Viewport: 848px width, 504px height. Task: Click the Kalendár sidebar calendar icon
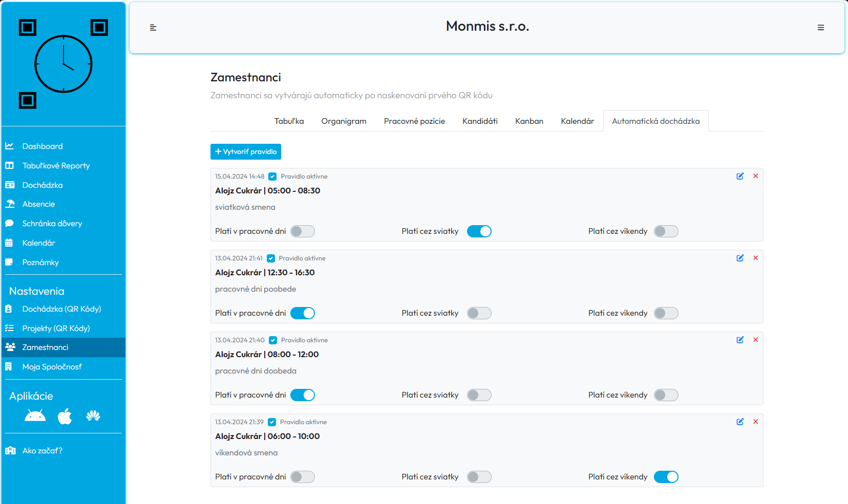[x=9, y=243]
